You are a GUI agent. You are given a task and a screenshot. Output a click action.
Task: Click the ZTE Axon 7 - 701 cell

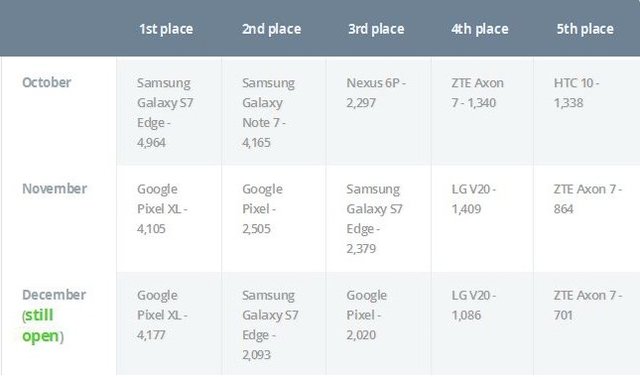tap(587, 324)
